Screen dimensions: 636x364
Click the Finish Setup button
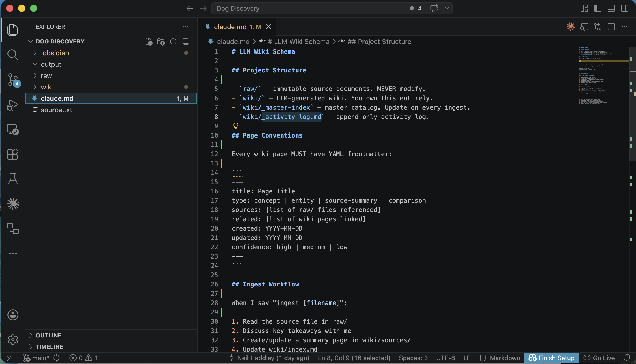(551, 358)
